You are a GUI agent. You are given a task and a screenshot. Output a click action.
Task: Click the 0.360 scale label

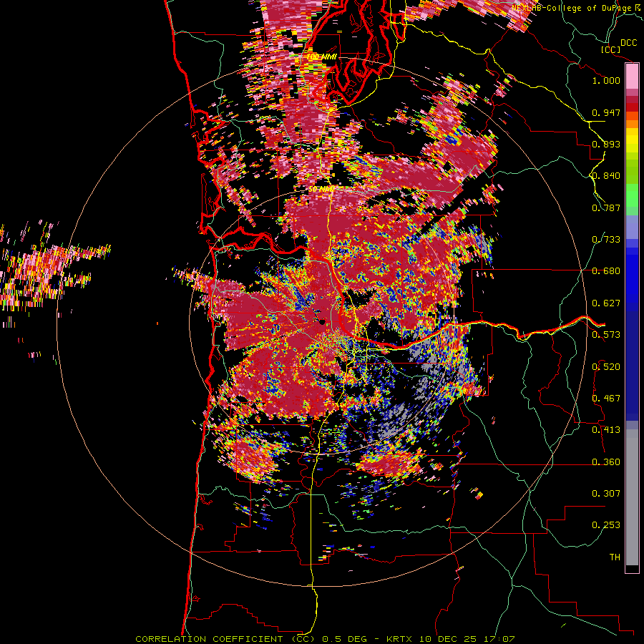(606, 462)
